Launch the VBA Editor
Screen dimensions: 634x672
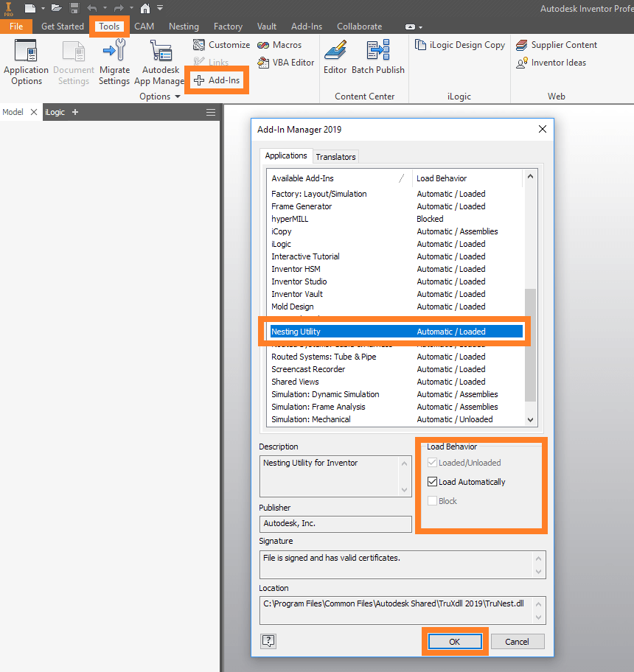click(286, 63)
